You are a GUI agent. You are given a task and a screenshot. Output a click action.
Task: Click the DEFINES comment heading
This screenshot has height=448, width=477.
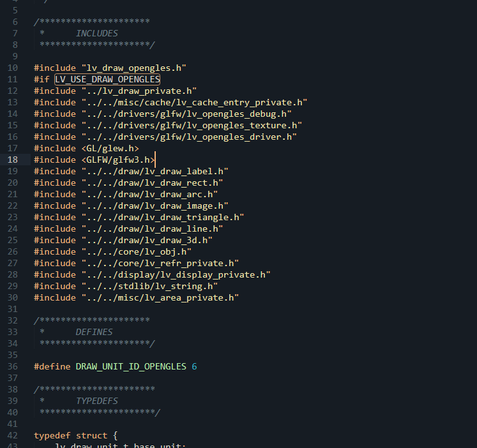pyautogui.click(x=94, y=332)
